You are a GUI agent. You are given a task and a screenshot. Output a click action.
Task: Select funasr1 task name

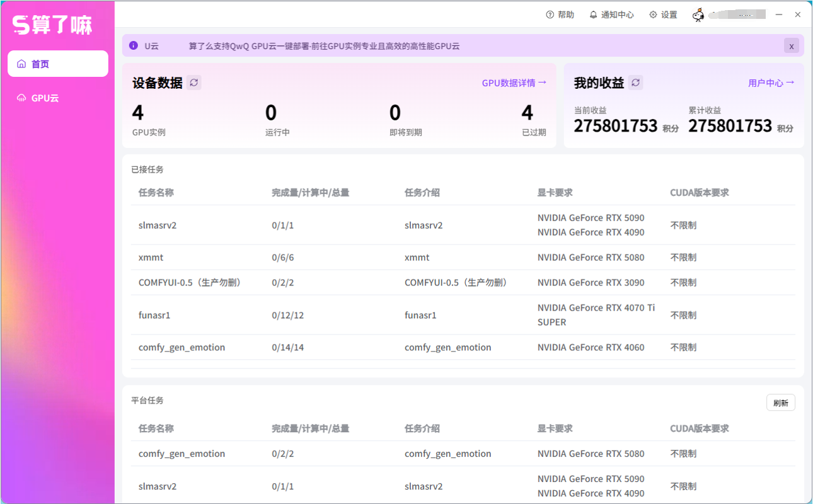[x=154, y=315]
